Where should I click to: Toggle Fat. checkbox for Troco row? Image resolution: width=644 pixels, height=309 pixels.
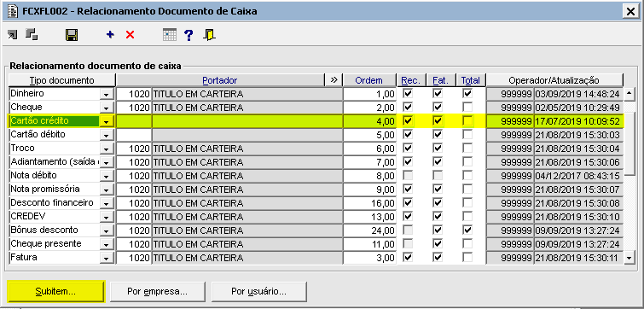(x=438, y=148)
